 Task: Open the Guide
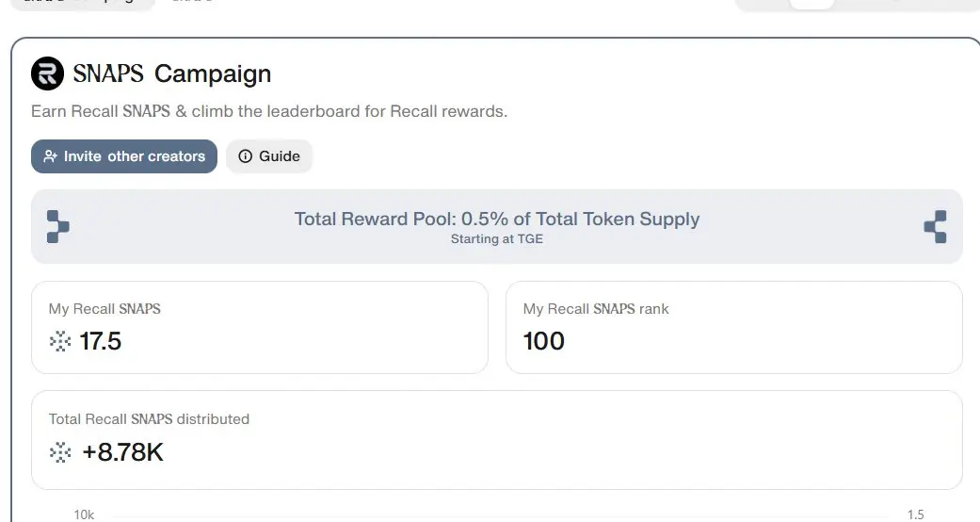269,156
